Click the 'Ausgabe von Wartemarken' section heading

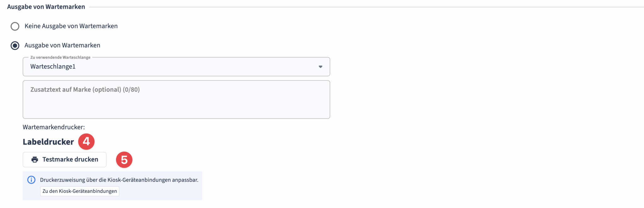pyautogui.click(x=46, y=7)
